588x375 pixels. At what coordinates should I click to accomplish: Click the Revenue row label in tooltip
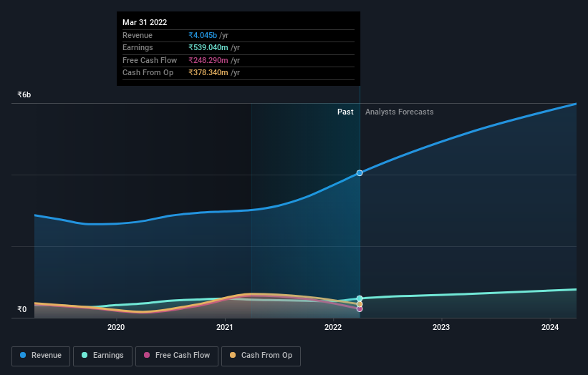pyautogui.click(x=138, y=35)
